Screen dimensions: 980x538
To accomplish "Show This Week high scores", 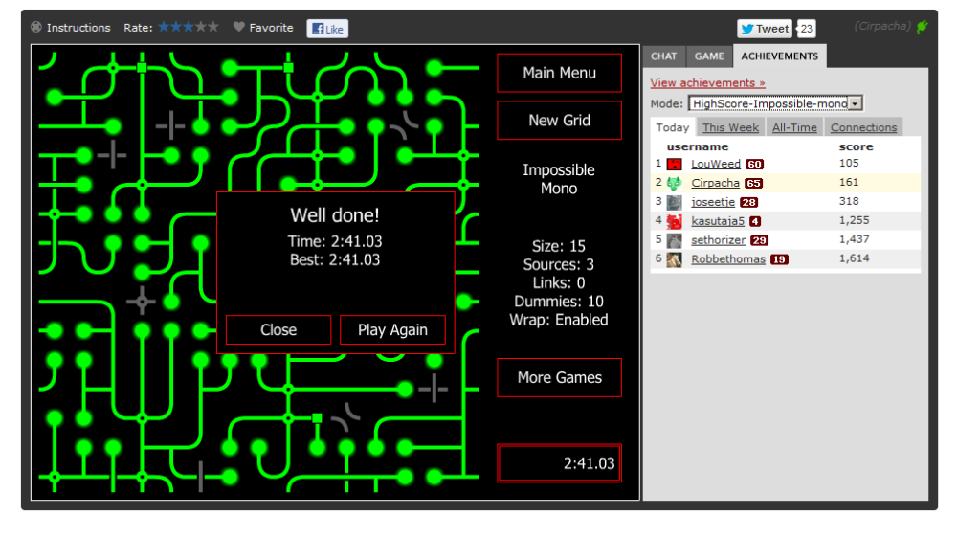I will (730, 127).
